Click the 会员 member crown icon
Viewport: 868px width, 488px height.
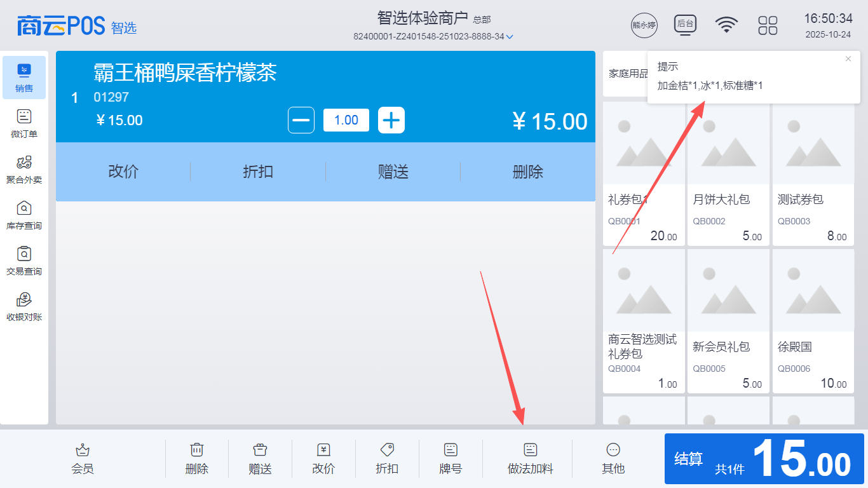[x=83, y=451]
